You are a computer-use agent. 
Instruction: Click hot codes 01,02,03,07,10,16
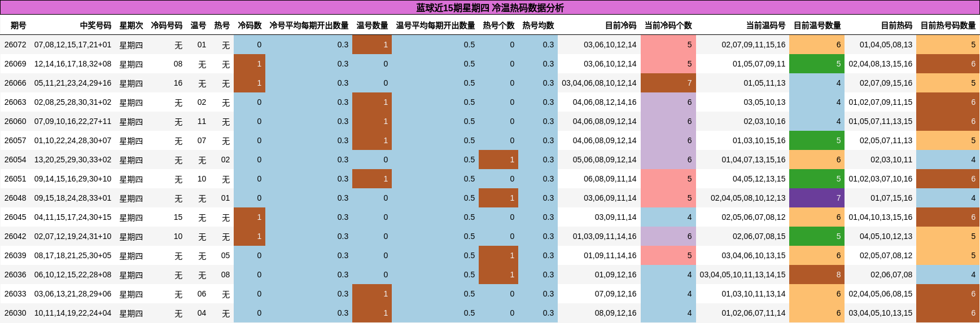point(881,179)
